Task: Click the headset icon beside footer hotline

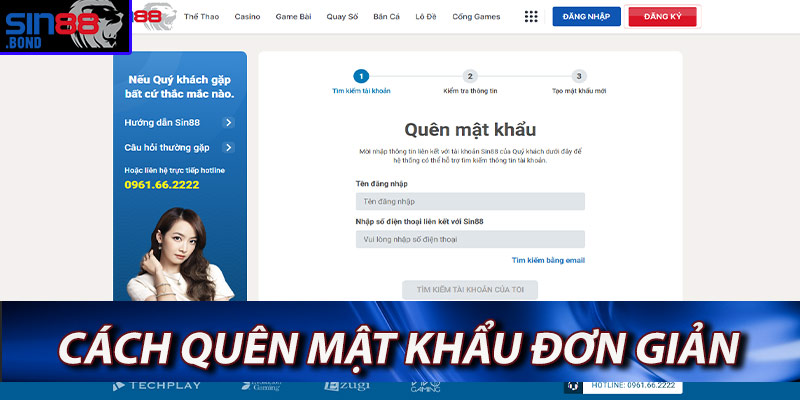Action: tap(572, 386)
